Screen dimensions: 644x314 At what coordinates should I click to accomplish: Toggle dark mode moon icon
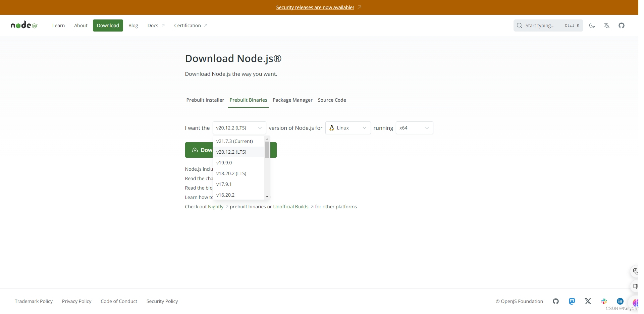[592, 25]
